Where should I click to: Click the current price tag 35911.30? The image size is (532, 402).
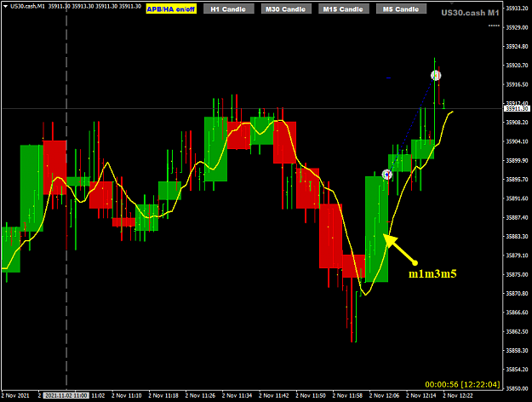coord(517,109)
